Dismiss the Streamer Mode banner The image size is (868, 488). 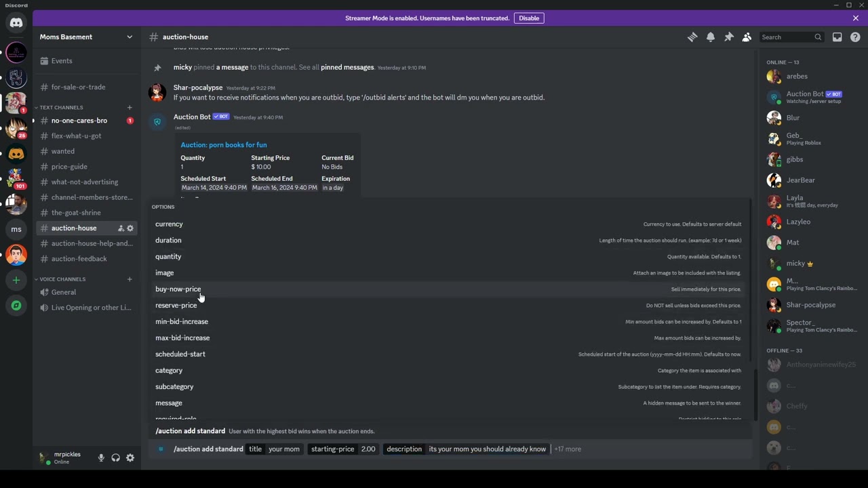click(x=856, y=18)
